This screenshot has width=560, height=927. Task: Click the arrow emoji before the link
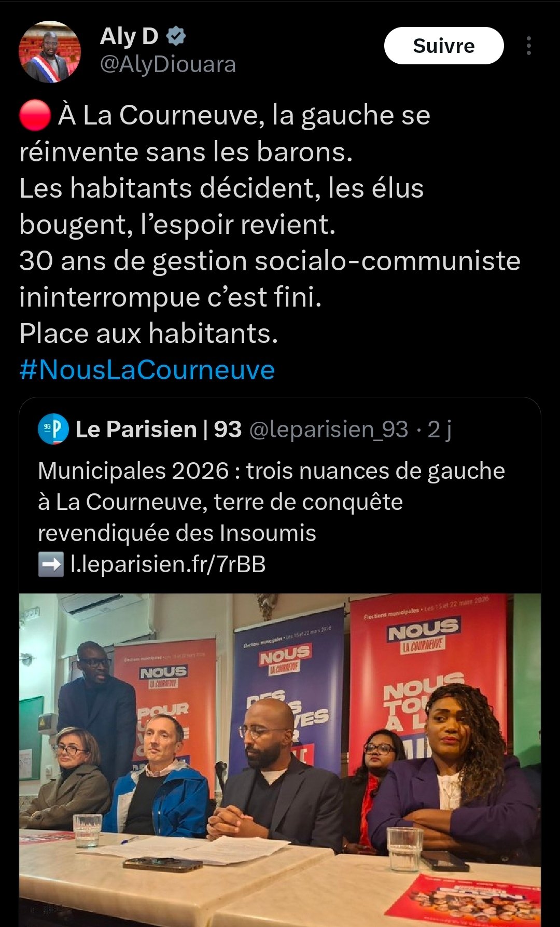coord(51,564)
